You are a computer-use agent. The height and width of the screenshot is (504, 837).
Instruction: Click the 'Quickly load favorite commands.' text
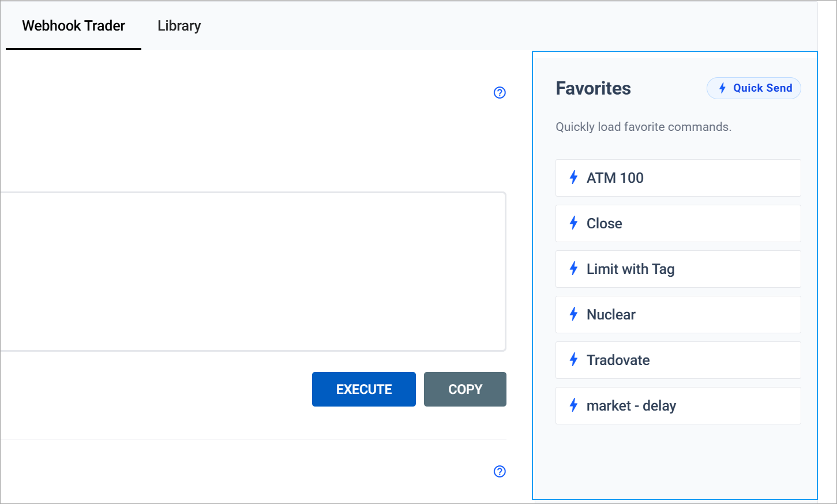click(x=643, y=127)
